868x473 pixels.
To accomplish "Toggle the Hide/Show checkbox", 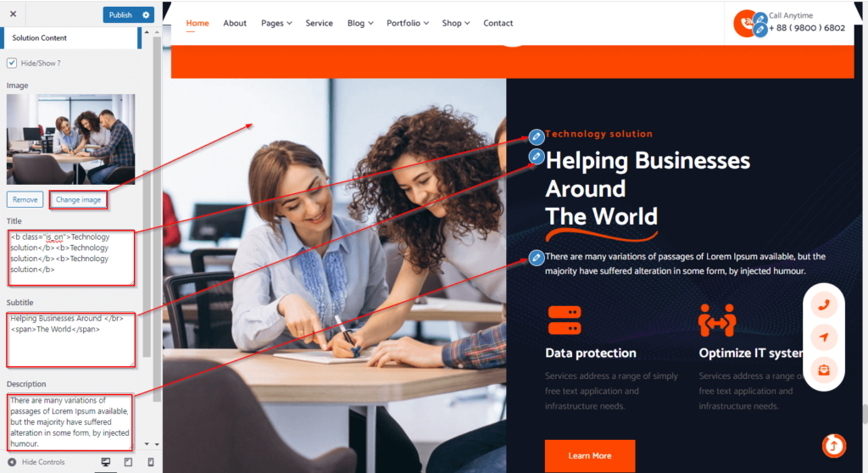I will [12, 63].
